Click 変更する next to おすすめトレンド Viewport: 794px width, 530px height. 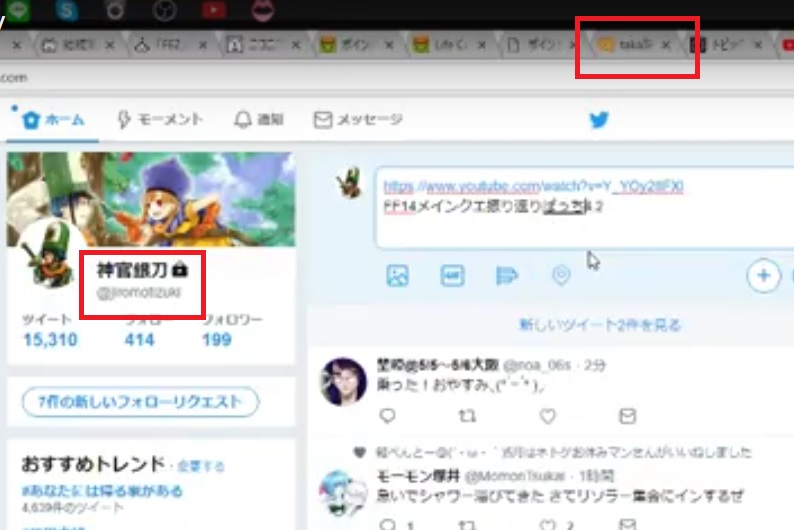point(201,466)
